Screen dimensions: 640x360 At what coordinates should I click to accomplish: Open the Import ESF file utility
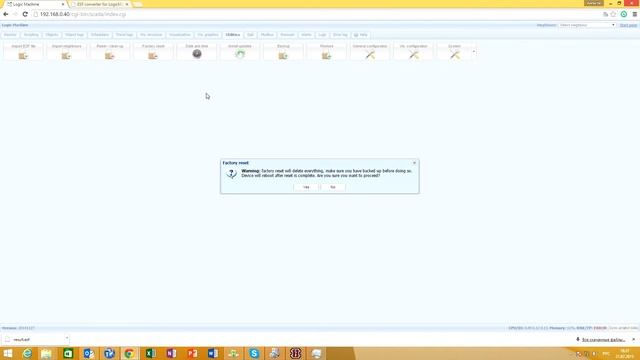pos(23,52)
